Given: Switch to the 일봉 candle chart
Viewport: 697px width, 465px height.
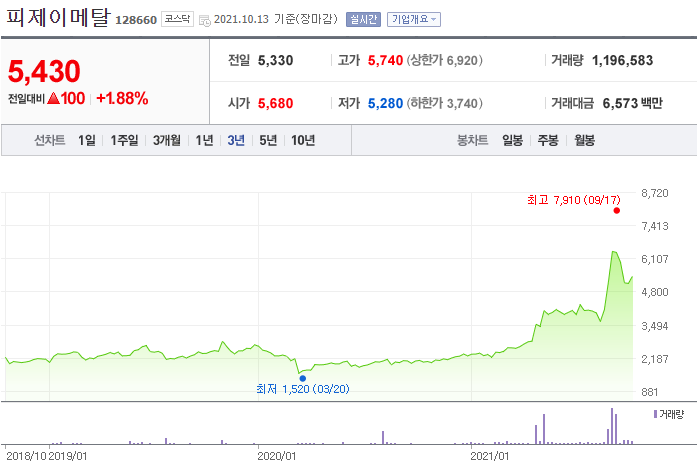Looking at the screenshot, I should 513,140.
